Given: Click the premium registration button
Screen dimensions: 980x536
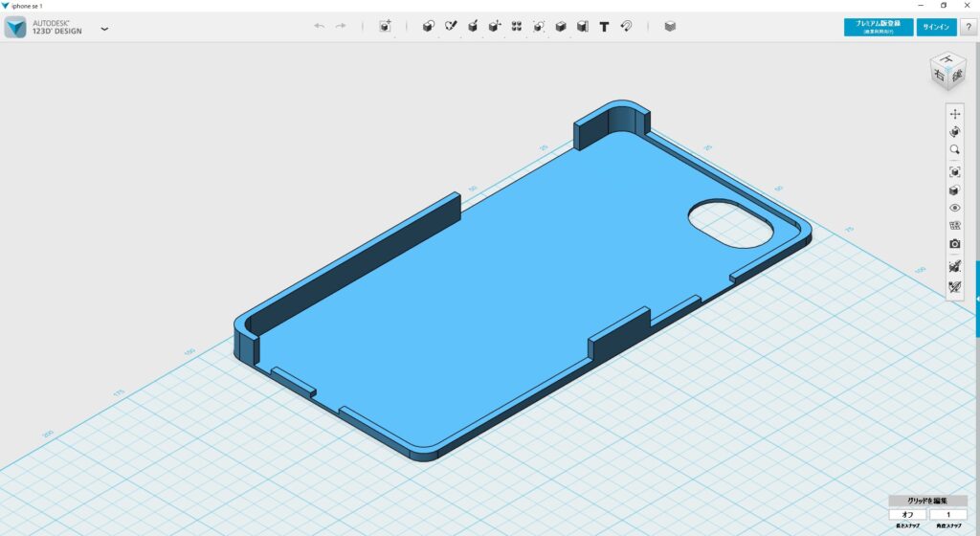Looking at the screenshot, I should point(879,27).
